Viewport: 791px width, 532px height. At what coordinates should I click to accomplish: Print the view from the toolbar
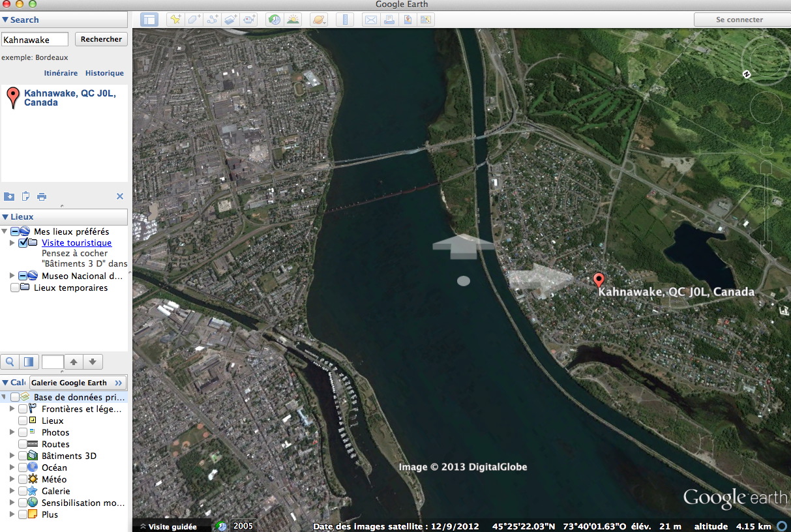[389, 20]
